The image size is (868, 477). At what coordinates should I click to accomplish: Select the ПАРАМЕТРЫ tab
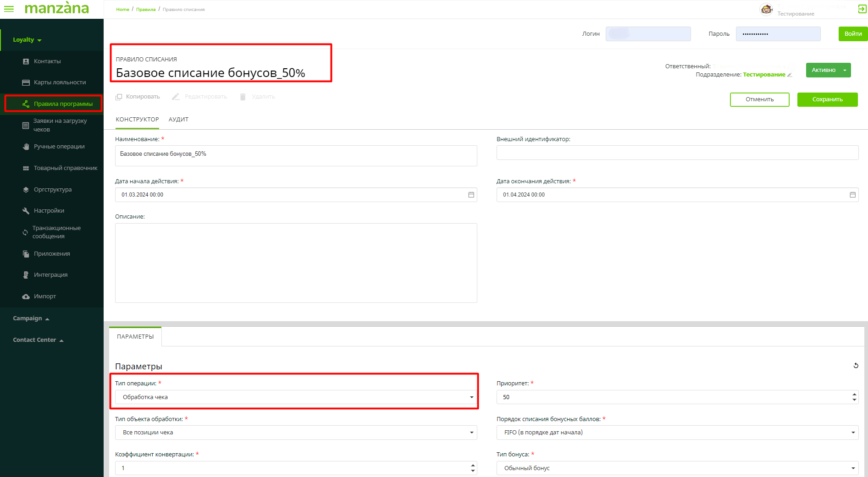click(135, 337)
